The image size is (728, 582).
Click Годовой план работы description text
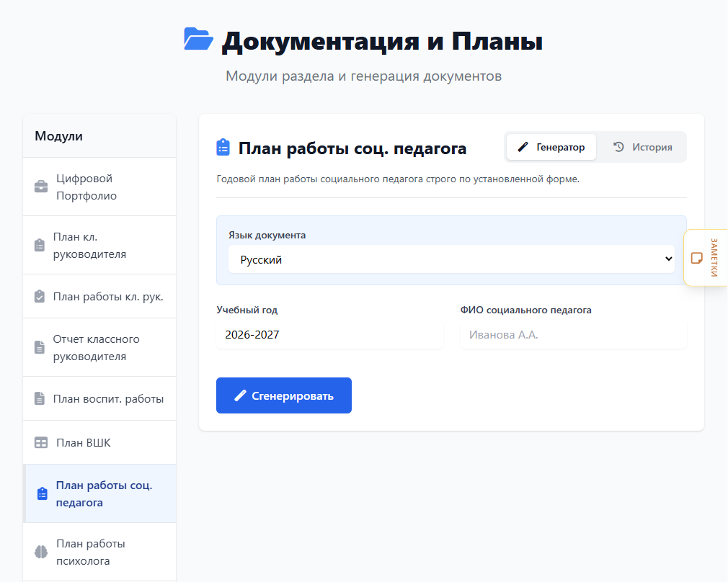(x=398, y=179)
